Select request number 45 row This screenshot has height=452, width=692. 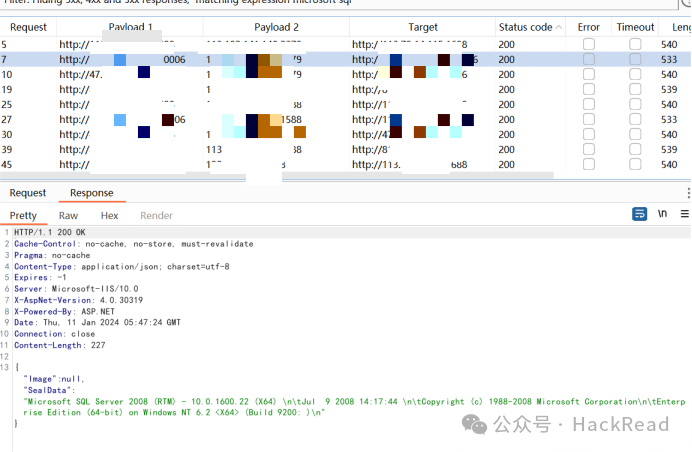click(x=346, y=164)
